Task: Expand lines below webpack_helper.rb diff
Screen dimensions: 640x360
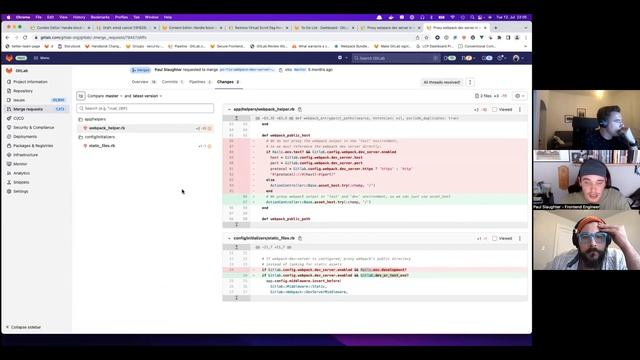Action: (x=236, y=225)
